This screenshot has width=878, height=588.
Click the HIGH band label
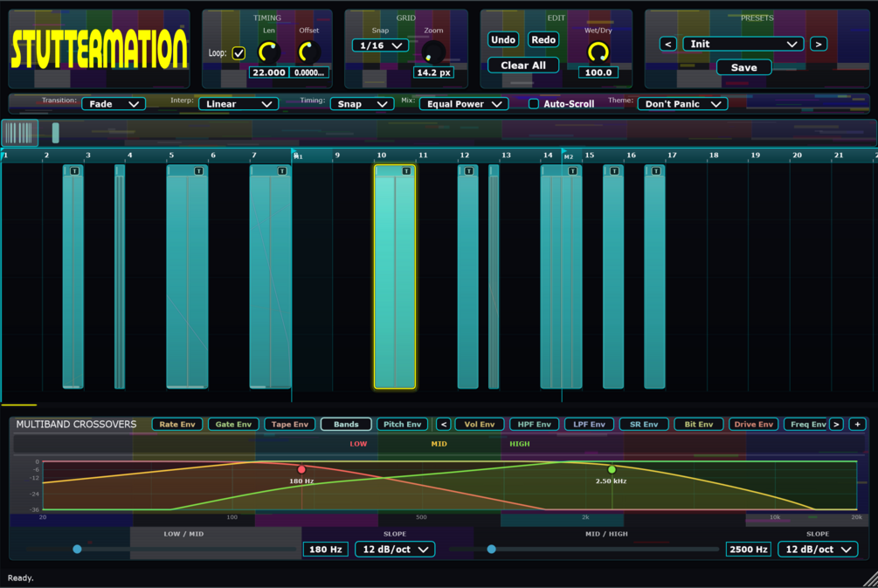point(520,444)
